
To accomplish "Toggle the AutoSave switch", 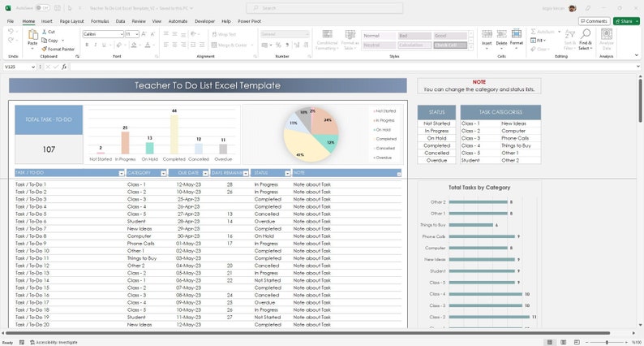I will (42, 8).
